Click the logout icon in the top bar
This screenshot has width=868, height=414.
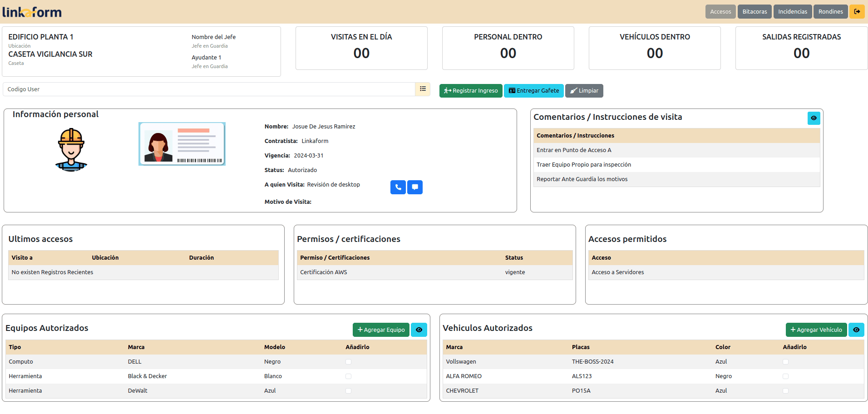(x=857, y=11)
